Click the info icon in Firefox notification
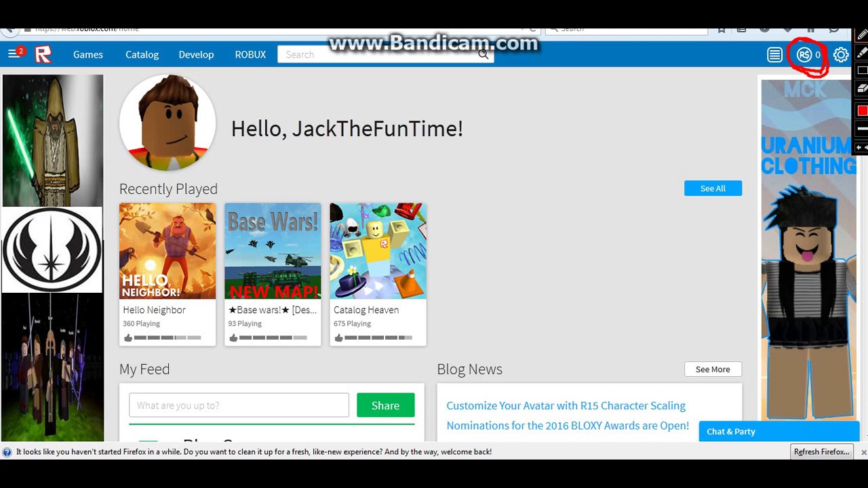 tap(7, 452)
